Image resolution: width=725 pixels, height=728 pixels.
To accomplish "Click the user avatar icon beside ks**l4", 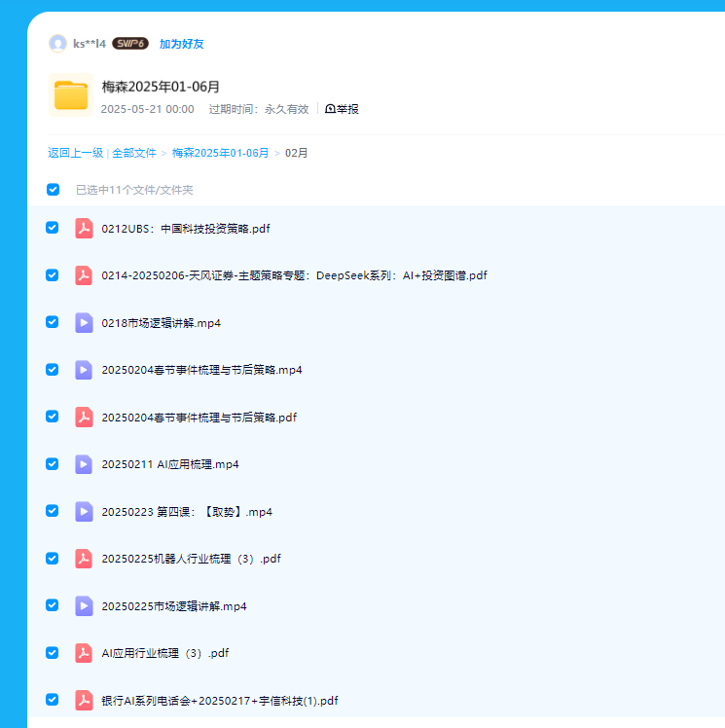I will (x=57, y=44).
